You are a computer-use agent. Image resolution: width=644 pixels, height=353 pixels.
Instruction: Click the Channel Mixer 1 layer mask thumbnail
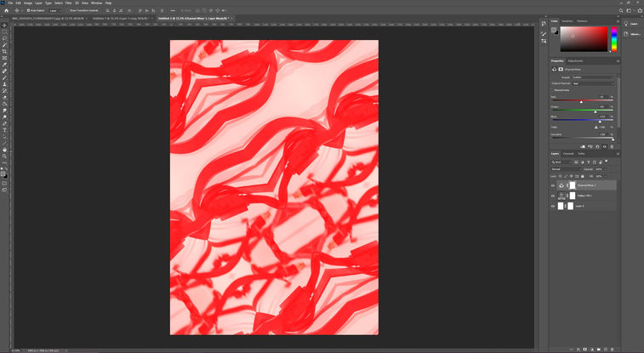[x=573, y=185]
